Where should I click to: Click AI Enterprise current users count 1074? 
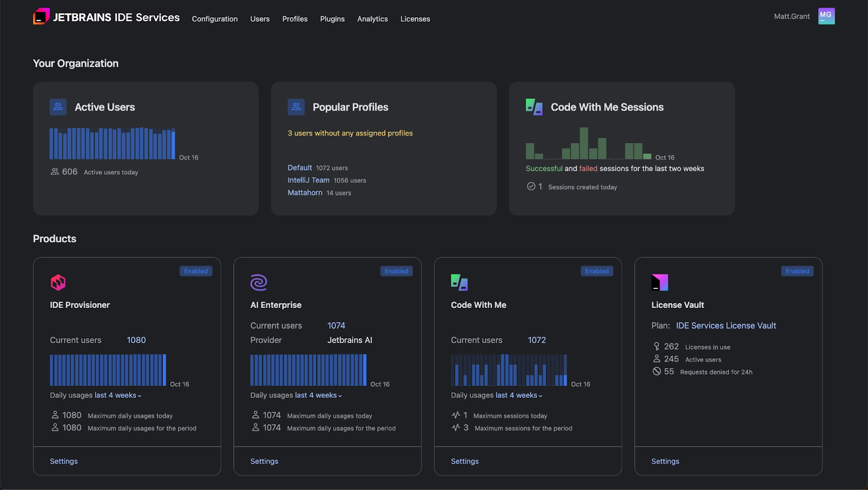(336, 325)
